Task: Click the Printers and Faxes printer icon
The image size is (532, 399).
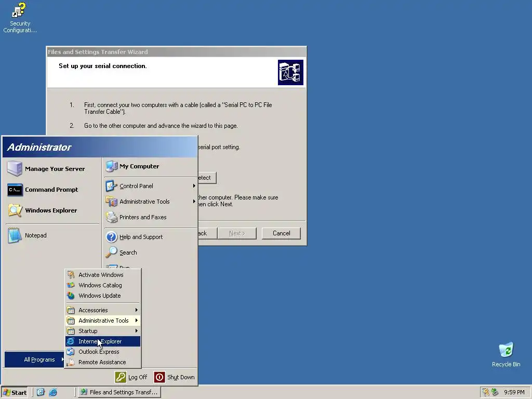Action: coord(111,217)
